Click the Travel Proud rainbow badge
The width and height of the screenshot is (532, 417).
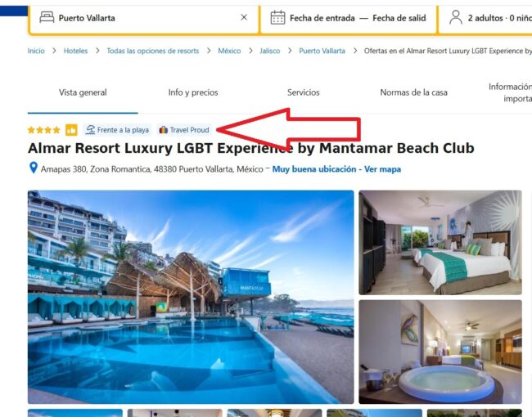(x=184, y=130)
